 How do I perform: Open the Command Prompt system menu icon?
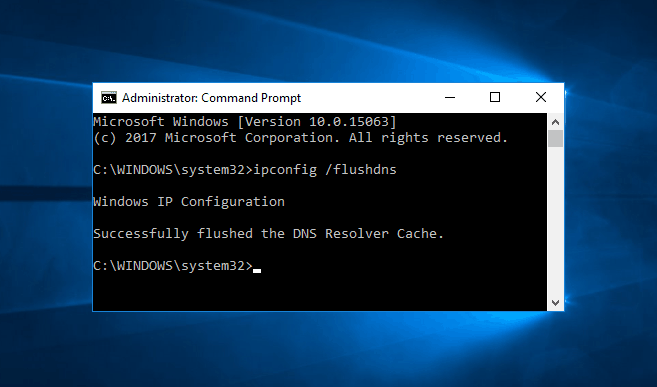pyautogui.click(x=109, y=98)
